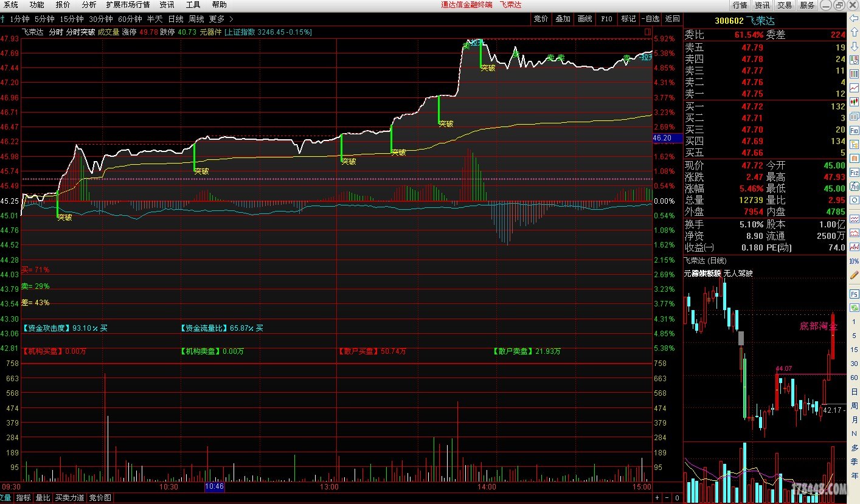
Task: Open the candlestick chart sidebar icon
Action: (855, 102)
